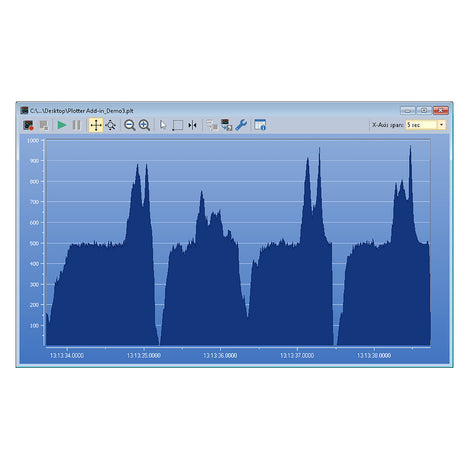Image resolution: width=469 pixels, height=469 pixels.
Task: Click the X-Axis span label text
Action: click(388, 125)
